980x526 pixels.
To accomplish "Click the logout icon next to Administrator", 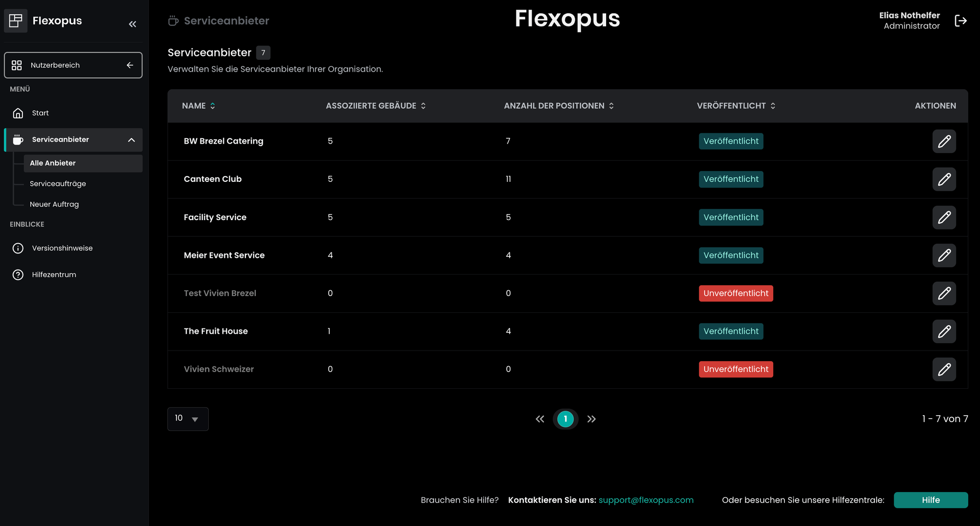I will pyautogui.click(x=960, y=21).
